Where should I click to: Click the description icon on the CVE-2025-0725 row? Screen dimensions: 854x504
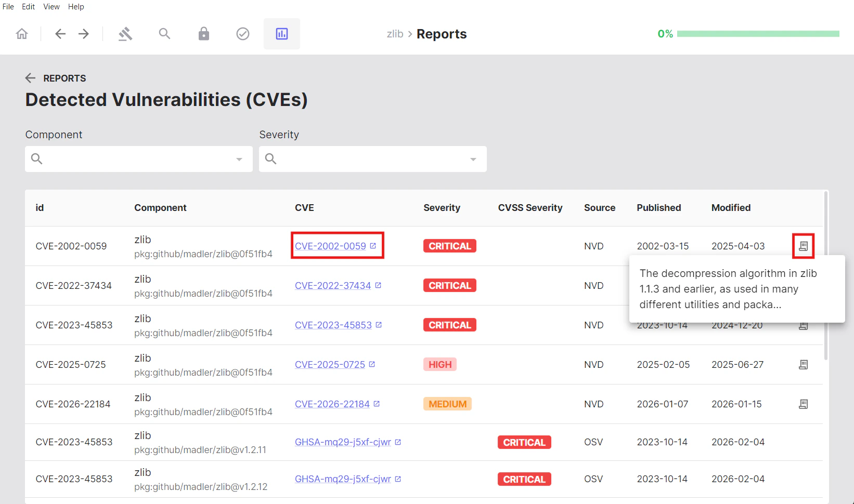click(803, 364)
